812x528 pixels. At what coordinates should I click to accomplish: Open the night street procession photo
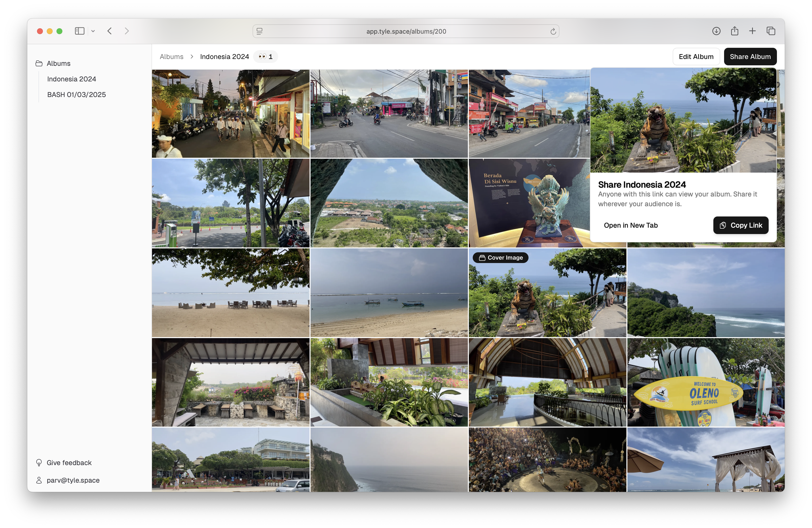coord(231,114)
